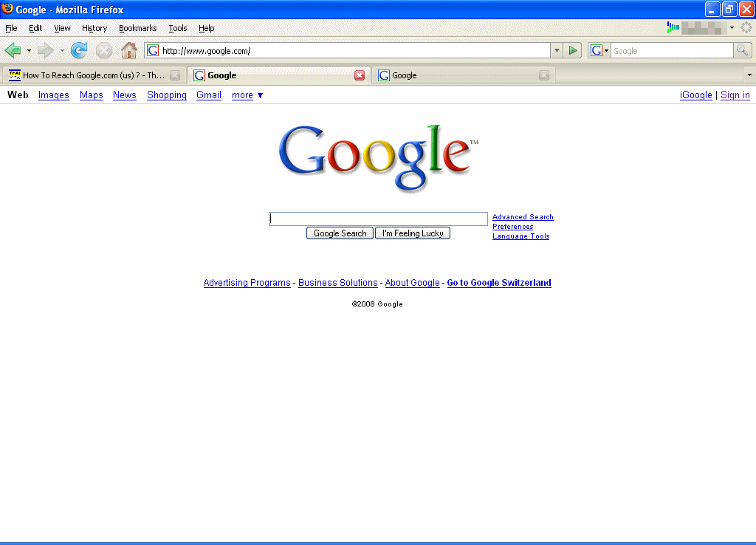Screen dimensions: 756x545
Task: Open the History menu
Action: (x=94, y=28)
